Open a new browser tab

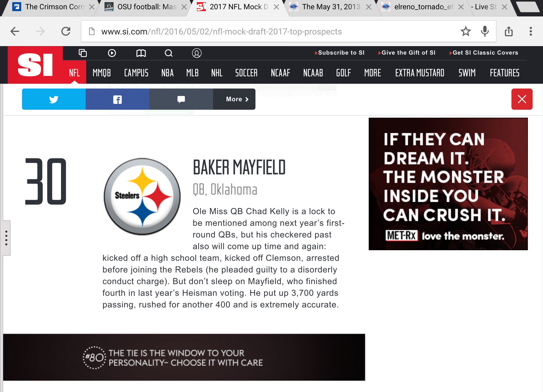(x=528, y=7)
